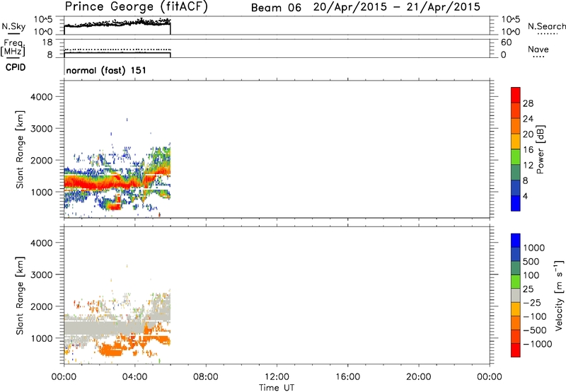Click the noise scatter trace in N.Sky panel
The height and width of the screenshot is (392, 566).
117,23
